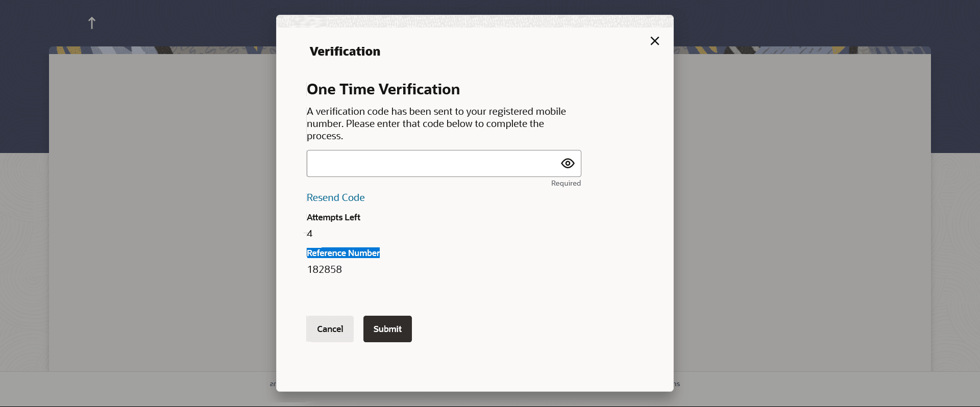Click the upward arrow icon at top left
Viewport: 980px width, 407px height.
click(92, 23)
